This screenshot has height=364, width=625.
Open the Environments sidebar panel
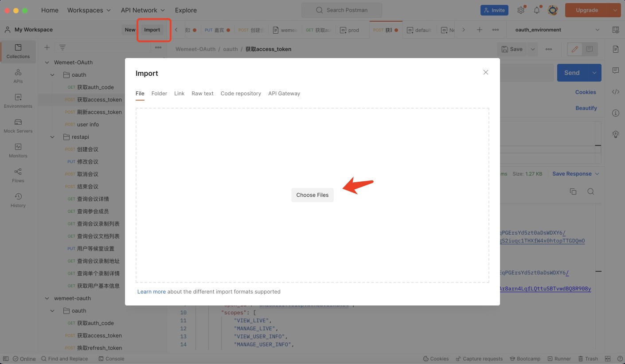[18, 101]
